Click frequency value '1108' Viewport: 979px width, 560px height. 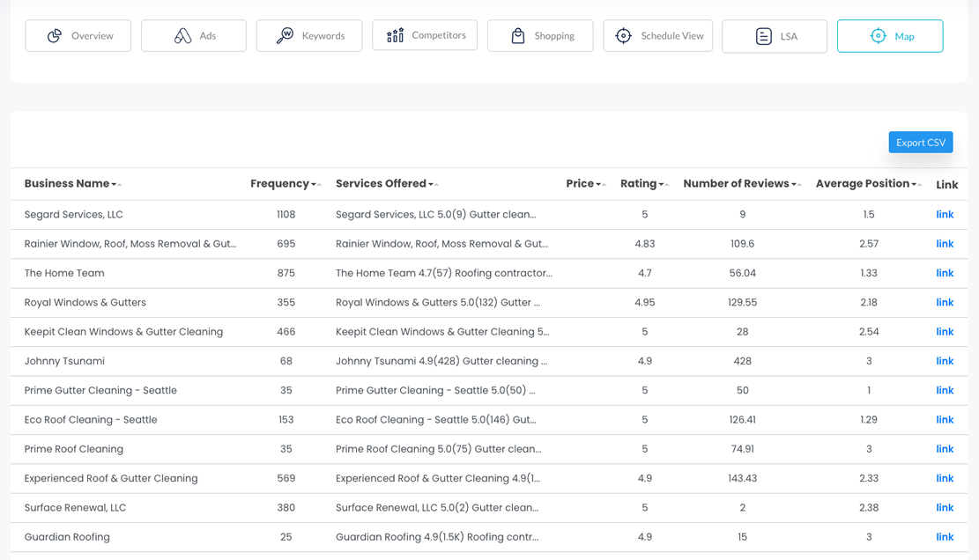coord(286,215)
